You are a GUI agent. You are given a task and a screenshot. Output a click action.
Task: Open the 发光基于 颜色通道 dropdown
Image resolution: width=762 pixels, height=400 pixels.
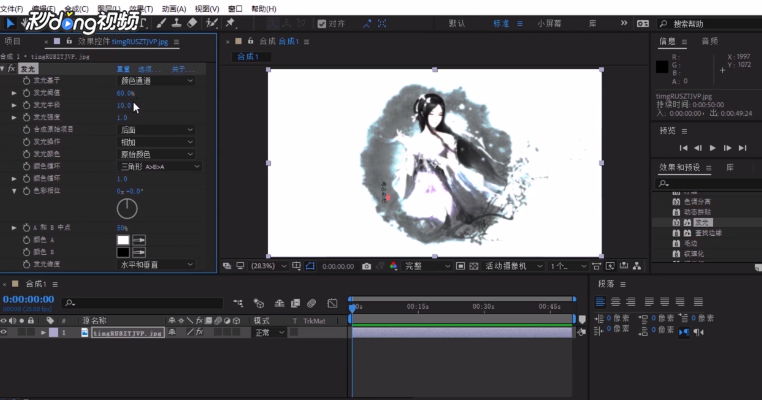pyautogui.click(x=156, y=81)
